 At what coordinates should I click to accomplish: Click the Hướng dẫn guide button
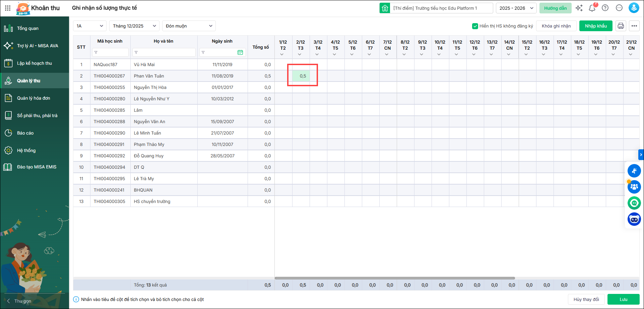click(556, 8)
